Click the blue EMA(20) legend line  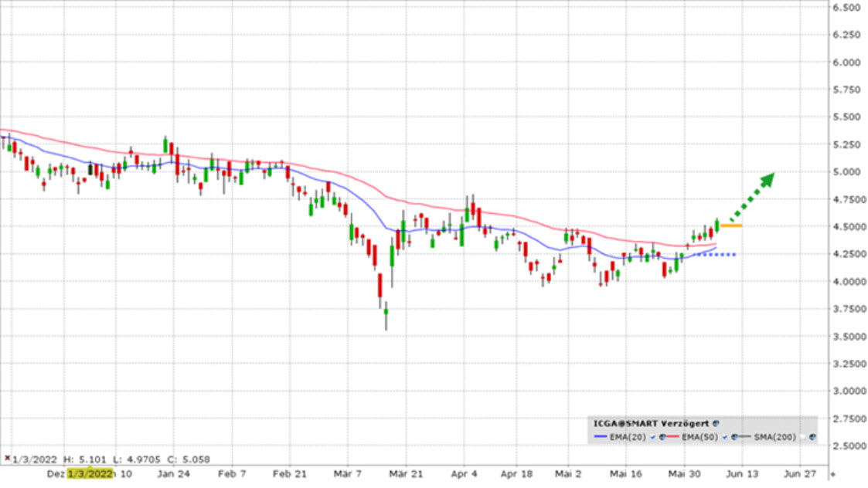point(600,436)
